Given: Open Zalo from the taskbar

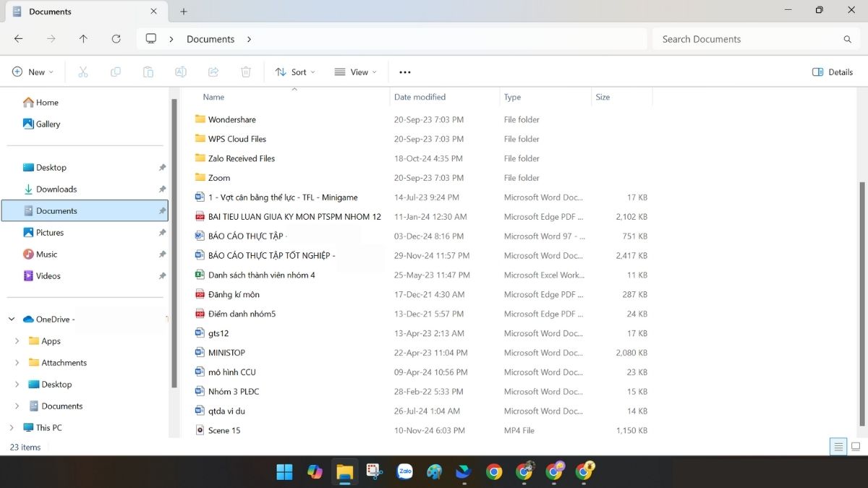Looking at the screenshot, I should pyautogui.click(x=404, y=472).
